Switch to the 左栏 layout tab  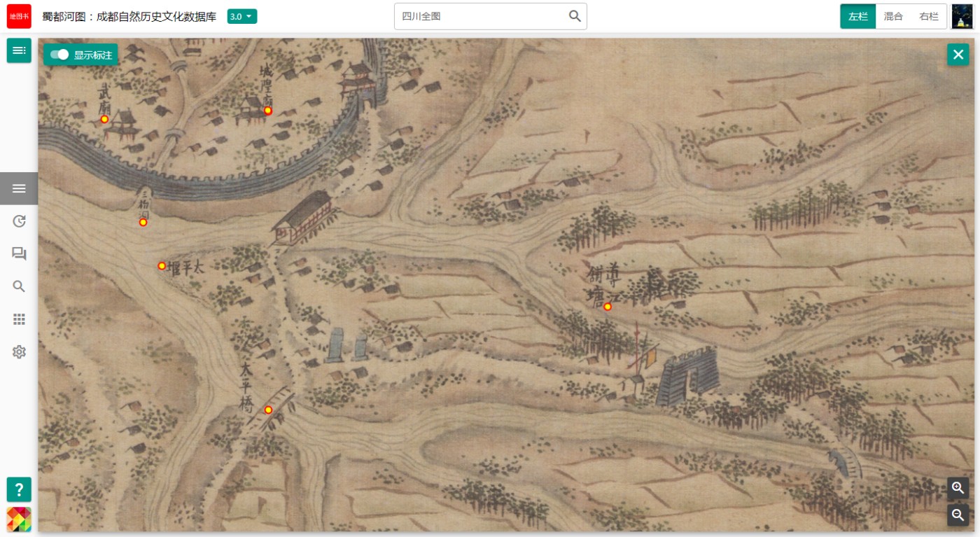tap(858, 16)
